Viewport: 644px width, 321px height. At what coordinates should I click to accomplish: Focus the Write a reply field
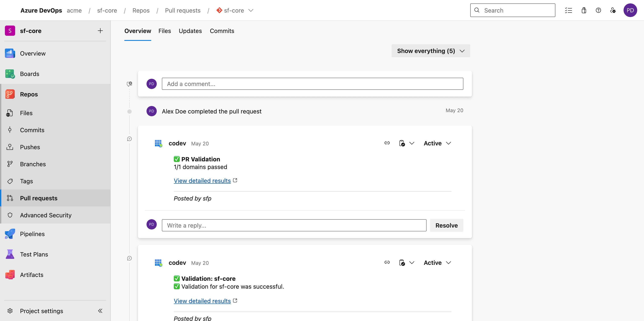(x=294, y=225)
